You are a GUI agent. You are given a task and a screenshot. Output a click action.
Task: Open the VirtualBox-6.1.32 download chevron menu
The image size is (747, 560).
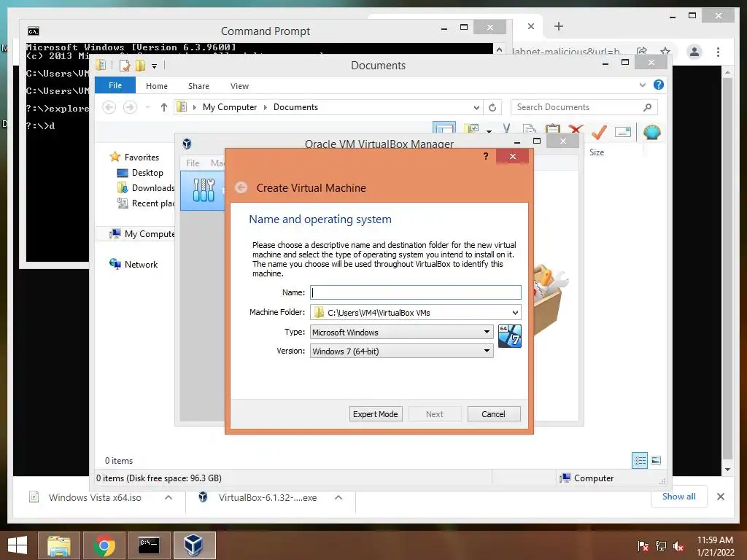338,497
